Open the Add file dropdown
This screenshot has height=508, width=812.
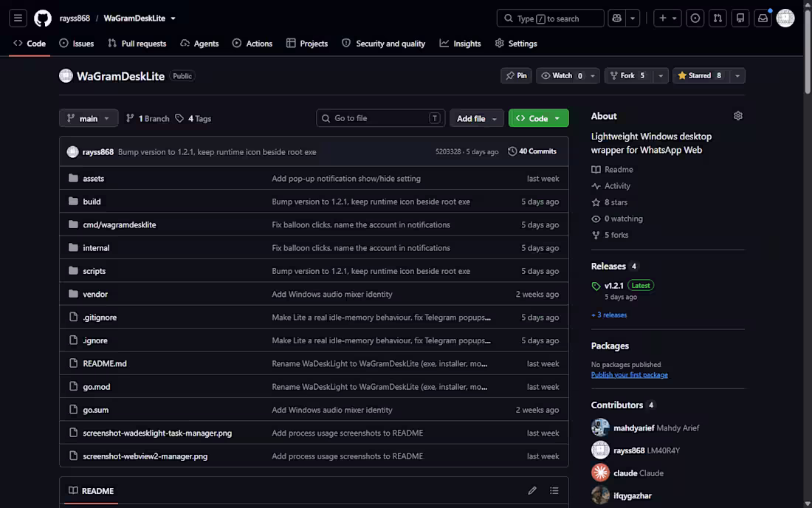476,119
